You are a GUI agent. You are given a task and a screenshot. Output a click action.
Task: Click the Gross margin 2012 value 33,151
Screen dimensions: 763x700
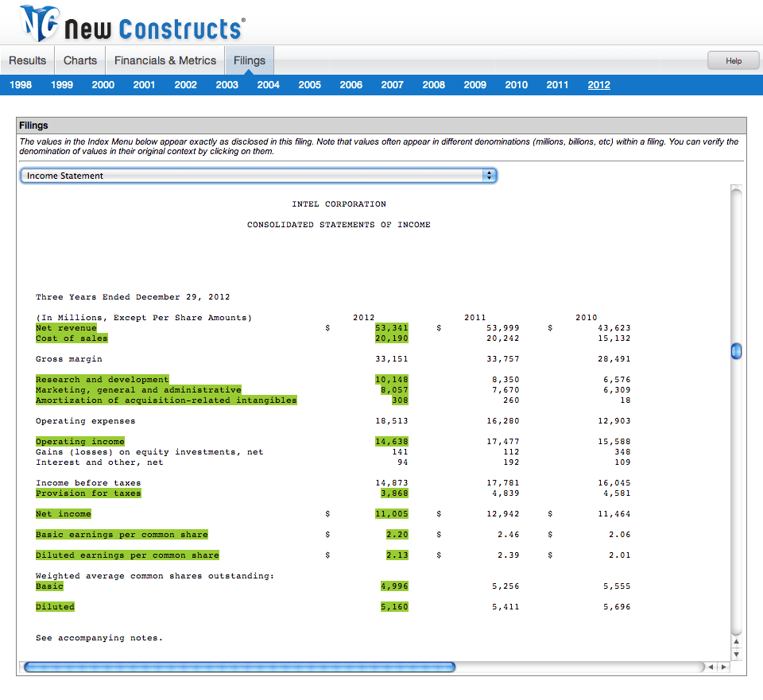pyautogui.click(x=392, y=359)
